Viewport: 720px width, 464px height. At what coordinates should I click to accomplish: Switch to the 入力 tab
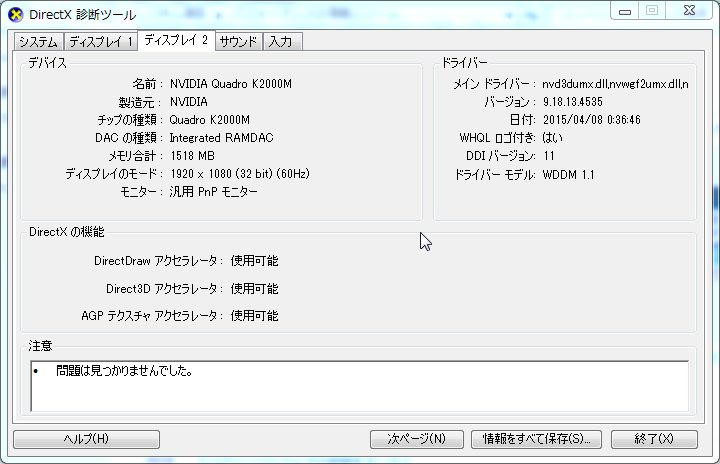[x=282, y=42]
